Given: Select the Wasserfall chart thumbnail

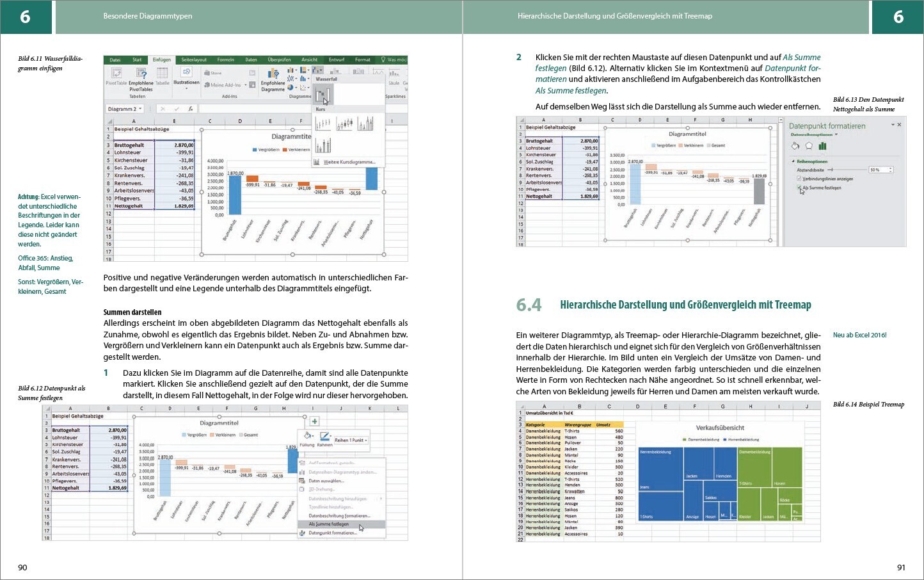Looking at the screenshot, I should [x=323, y=94].
